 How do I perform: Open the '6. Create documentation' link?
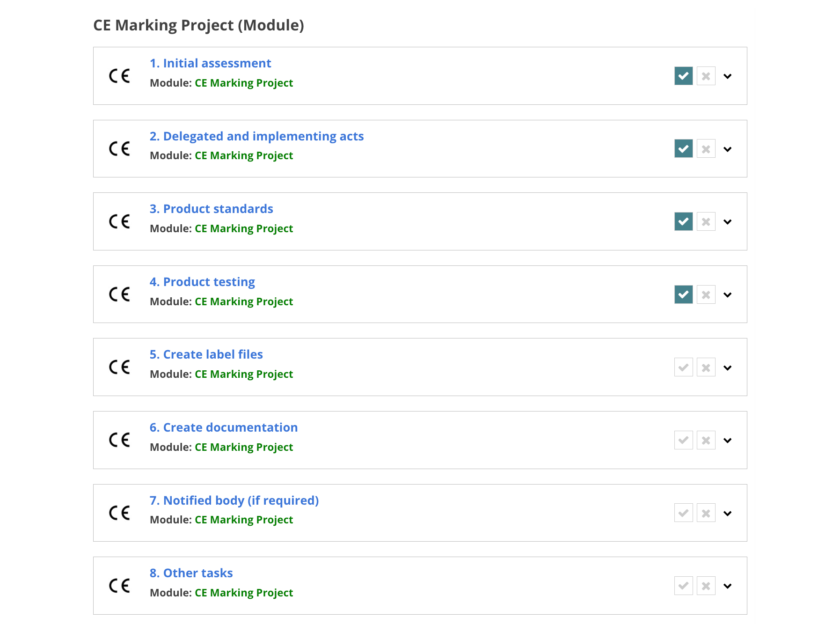click(x=224, y=427)
